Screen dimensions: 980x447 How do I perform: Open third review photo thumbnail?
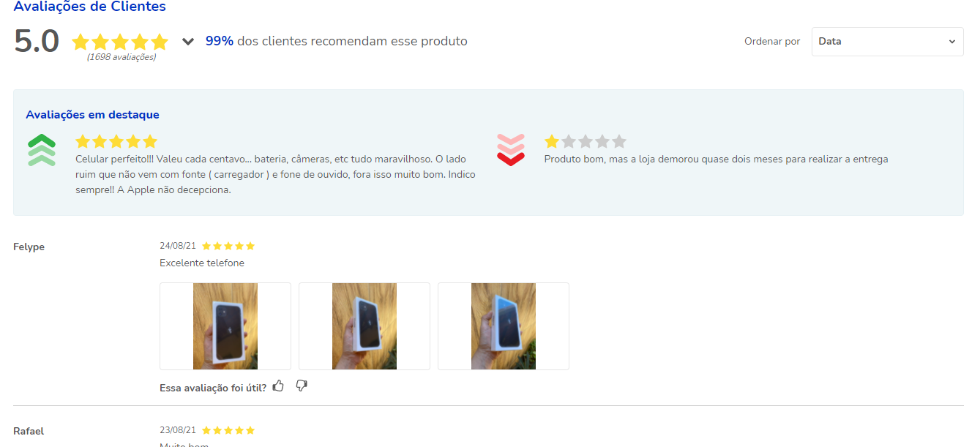point(504,326)
